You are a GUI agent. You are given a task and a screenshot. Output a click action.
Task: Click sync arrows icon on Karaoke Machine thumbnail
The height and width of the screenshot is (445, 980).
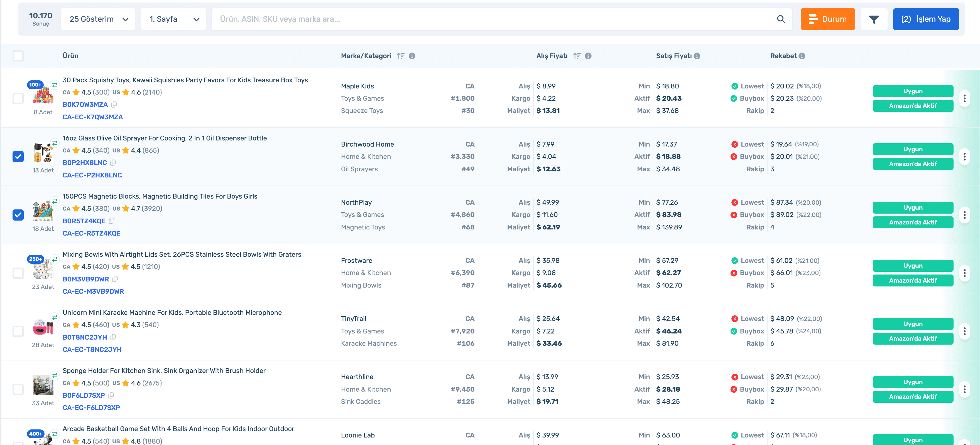pos(55,317)
